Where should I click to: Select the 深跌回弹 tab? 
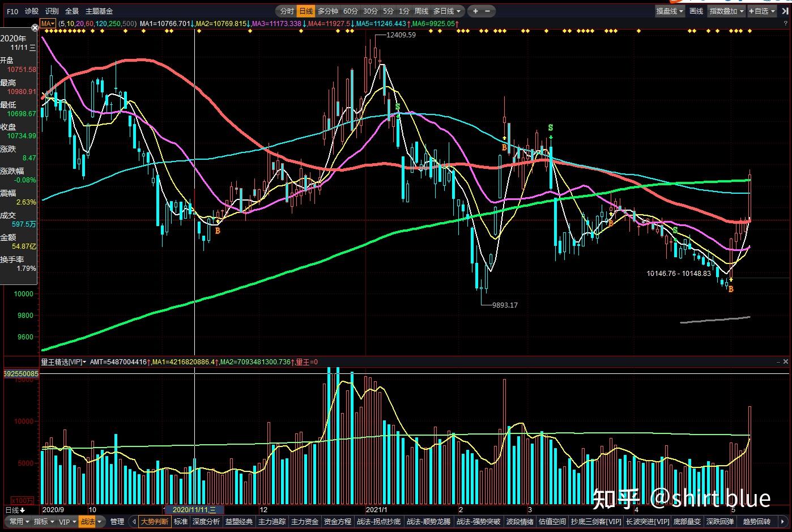tap(720, 522)
